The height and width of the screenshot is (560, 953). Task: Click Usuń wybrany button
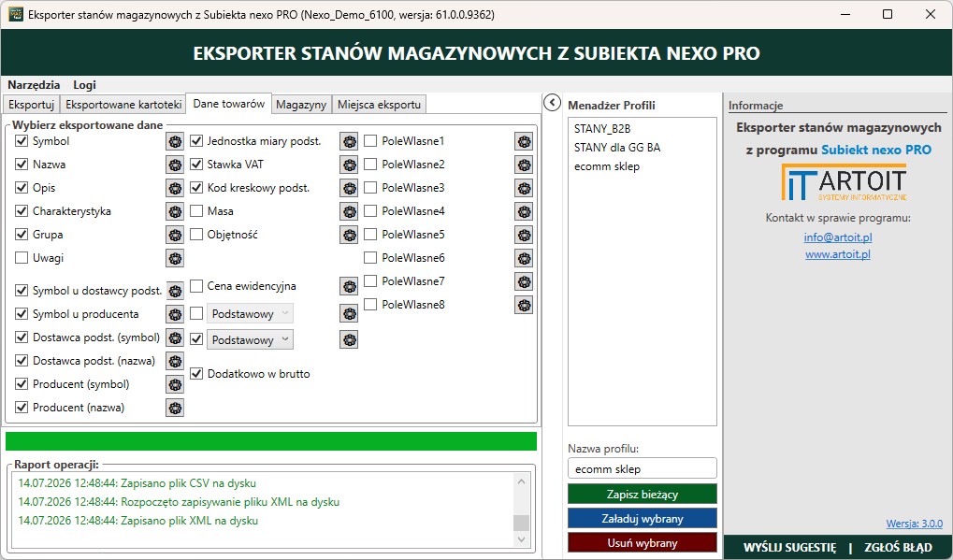pos(643,542)
